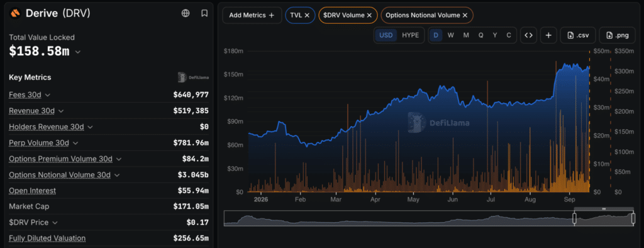Viewport: 644px width, 248px height.
Task: Click the $256.65m fully diluted value
Action: (191, 238)
